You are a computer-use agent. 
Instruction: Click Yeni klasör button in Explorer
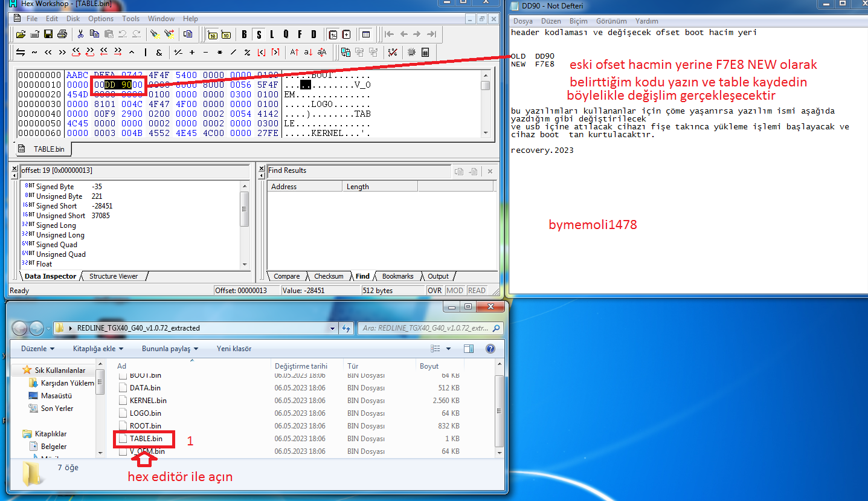(x=234, y=349)
